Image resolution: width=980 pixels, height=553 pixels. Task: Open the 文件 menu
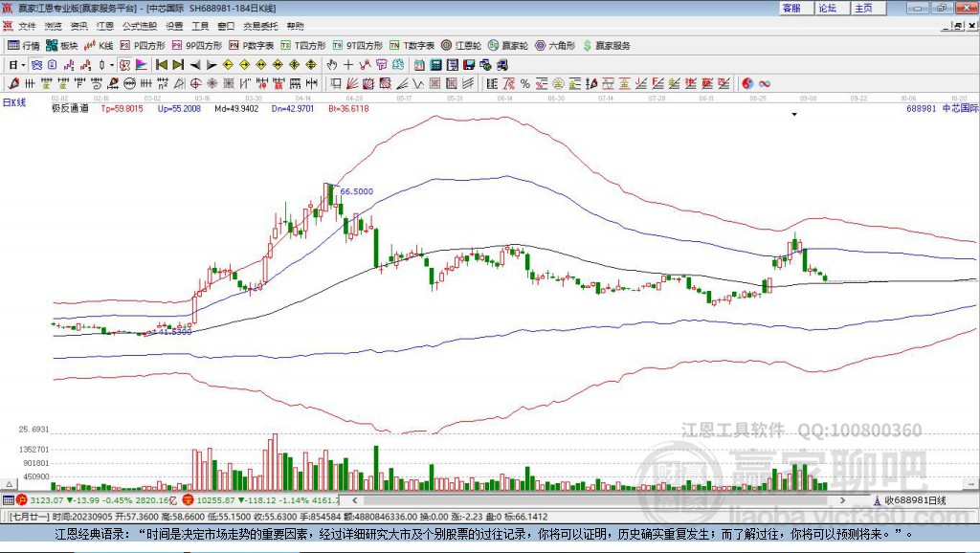click(27, 26)
